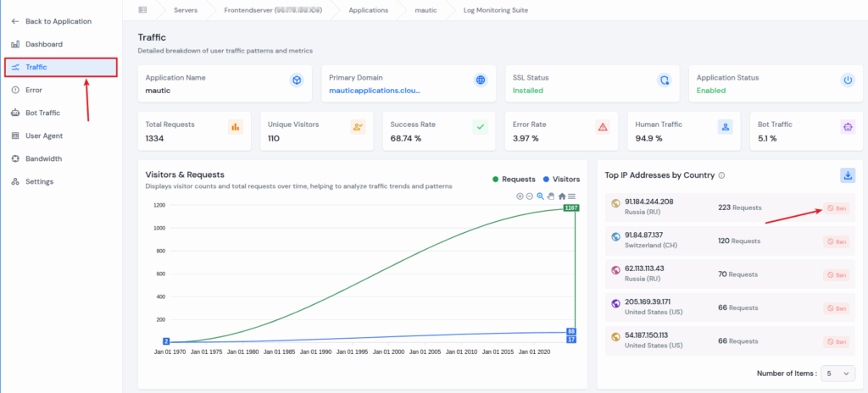Reset chart zoom with home icon
The width and height of the screenshot is (868, 393).
click(x=562, y=196)
